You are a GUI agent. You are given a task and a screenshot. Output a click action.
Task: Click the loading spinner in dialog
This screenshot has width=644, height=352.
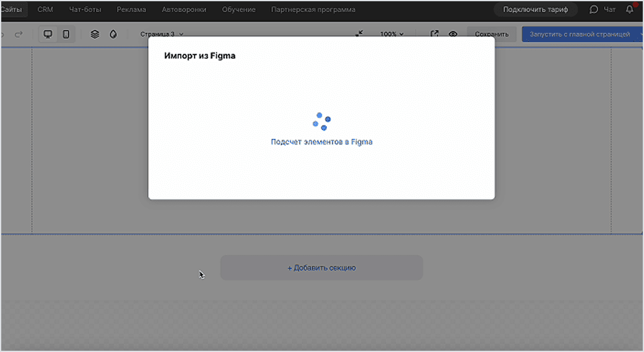[321, 121]
